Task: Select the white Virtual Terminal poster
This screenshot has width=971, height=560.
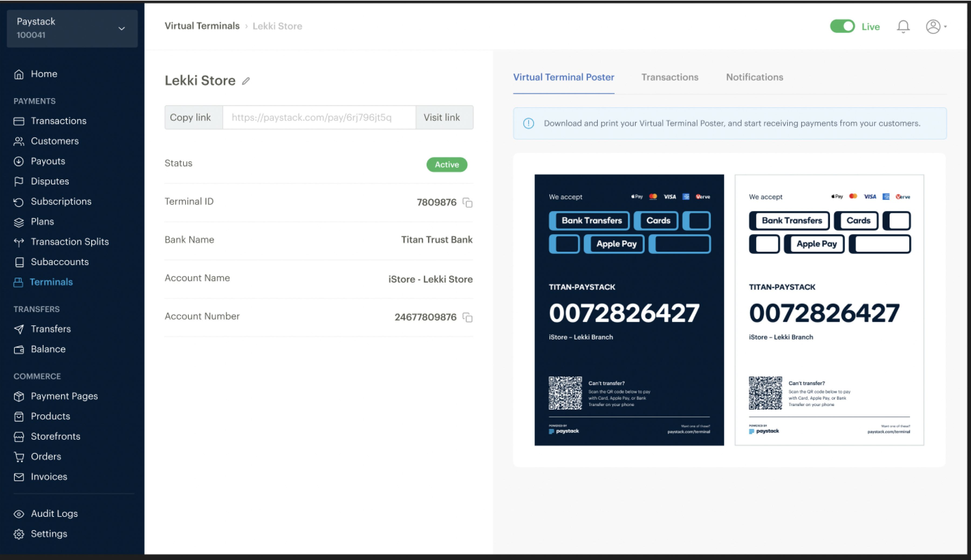Action: (829, 310)
